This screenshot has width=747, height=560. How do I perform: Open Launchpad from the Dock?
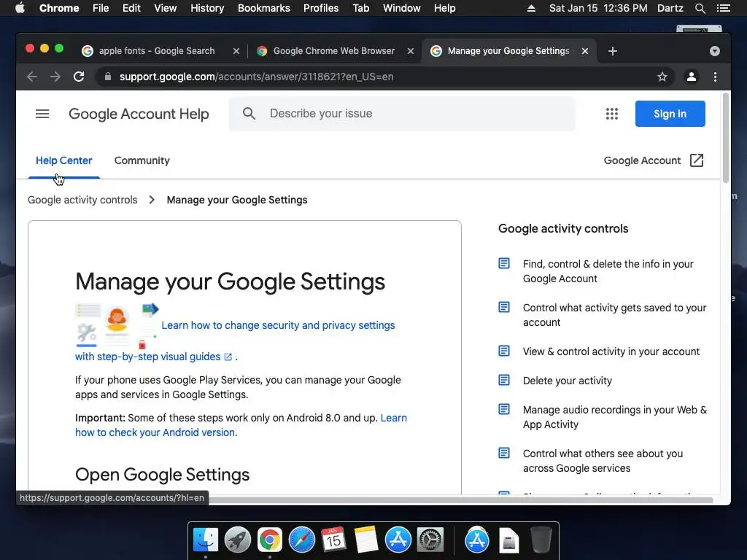point(238,540)
